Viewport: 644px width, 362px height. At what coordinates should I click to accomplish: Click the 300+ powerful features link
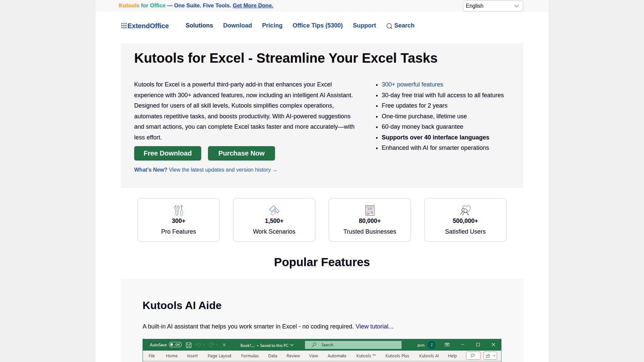(412, 84)
